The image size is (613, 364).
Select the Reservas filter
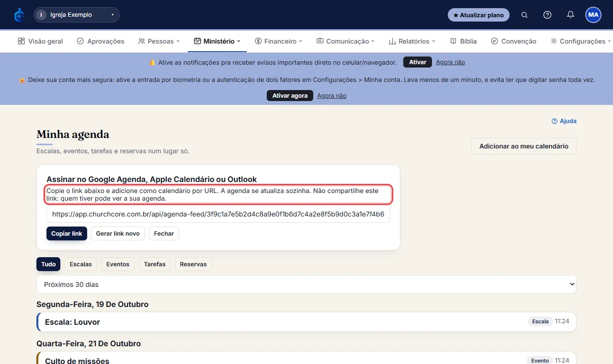point(193,264)
